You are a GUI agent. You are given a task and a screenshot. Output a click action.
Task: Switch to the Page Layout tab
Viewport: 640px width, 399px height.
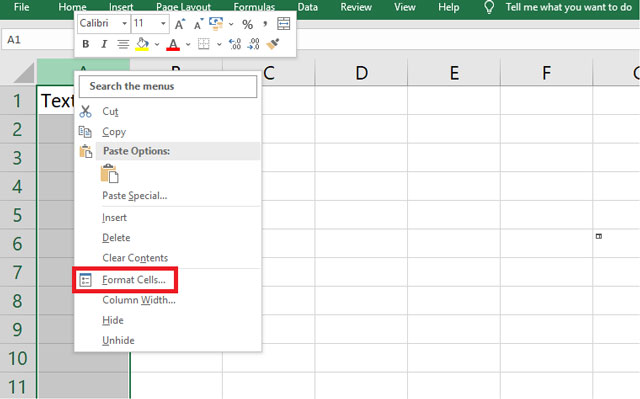point(183,7)
